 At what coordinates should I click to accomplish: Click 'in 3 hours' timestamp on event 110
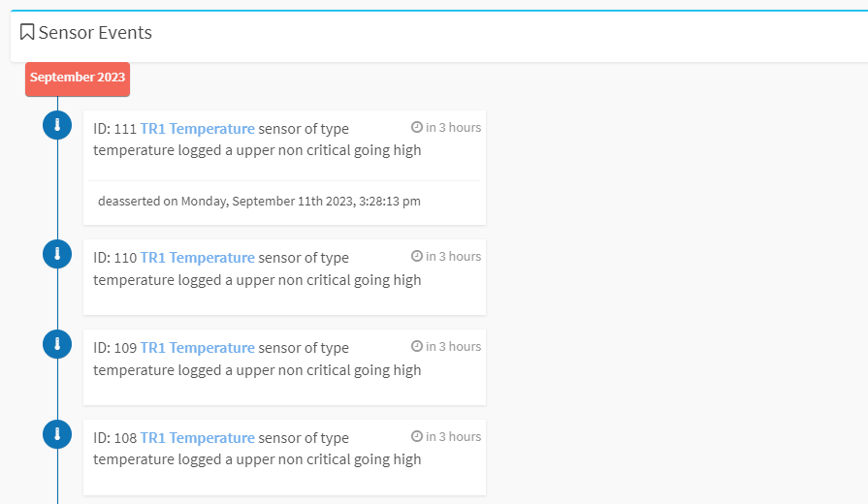453,256
